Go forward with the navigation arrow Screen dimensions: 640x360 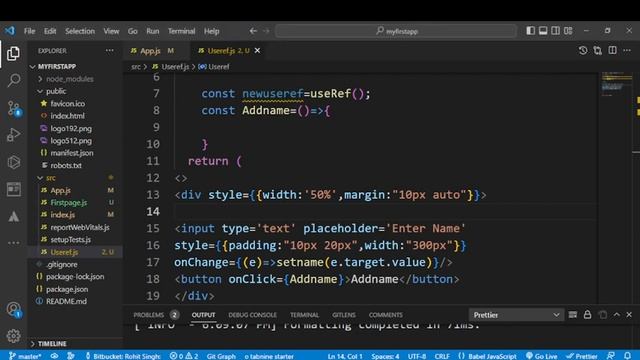pyautogui.click(x=266, y=31)
